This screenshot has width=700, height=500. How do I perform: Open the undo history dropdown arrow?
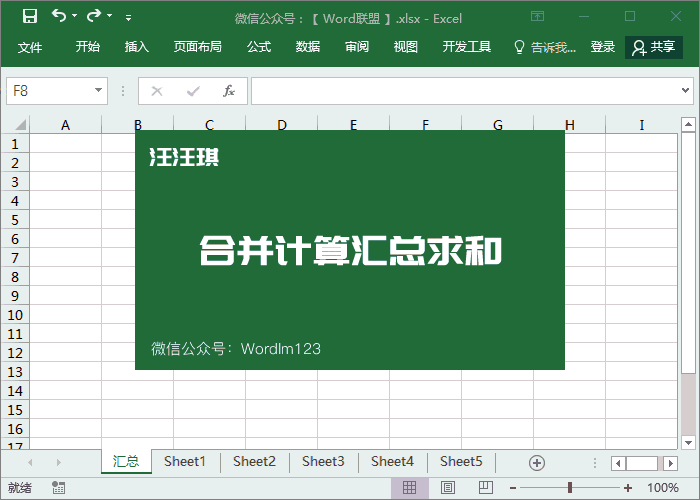coord(75,16)
